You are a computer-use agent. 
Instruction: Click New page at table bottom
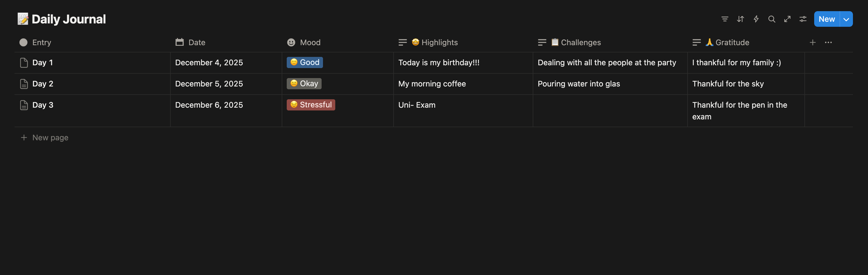point(50,137)
